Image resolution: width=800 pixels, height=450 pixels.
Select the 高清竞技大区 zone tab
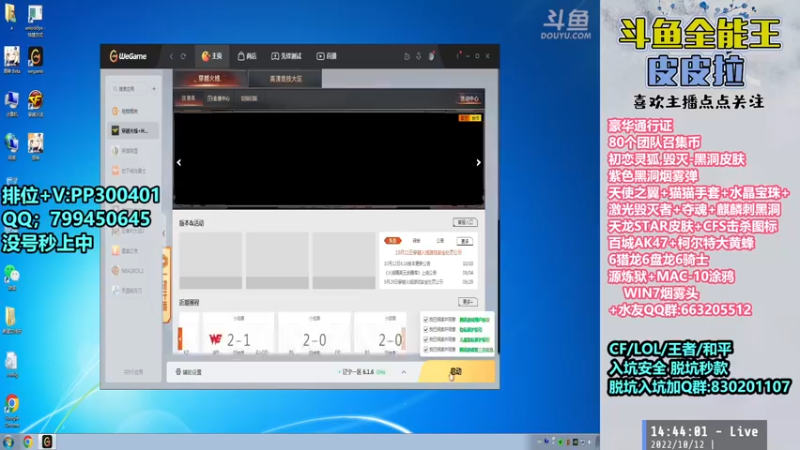click(286, 79)
